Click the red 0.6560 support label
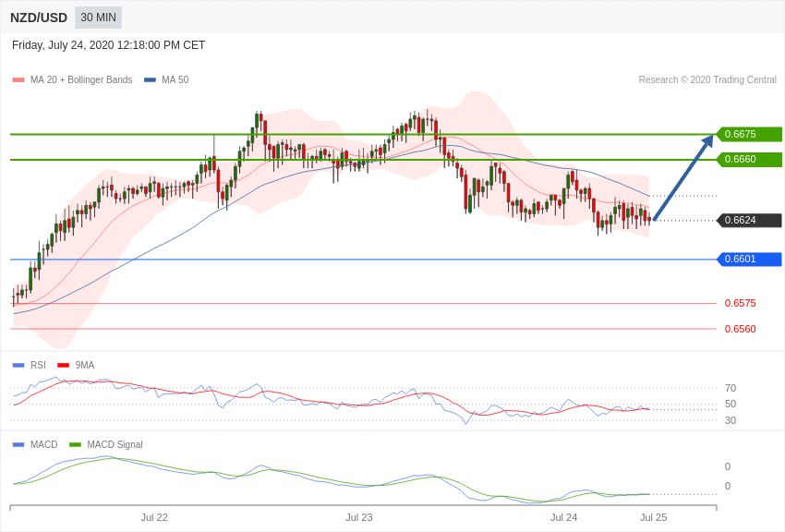 741,329
